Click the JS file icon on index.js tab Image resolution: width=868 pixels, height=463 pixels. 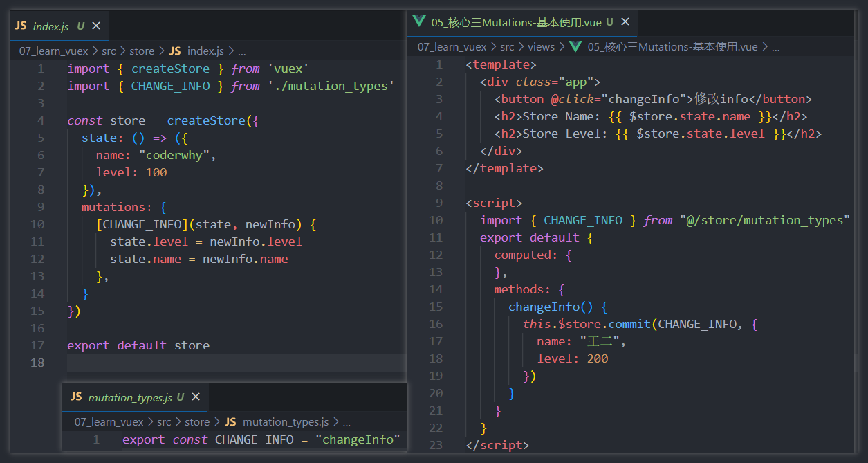tap(21, 26)
